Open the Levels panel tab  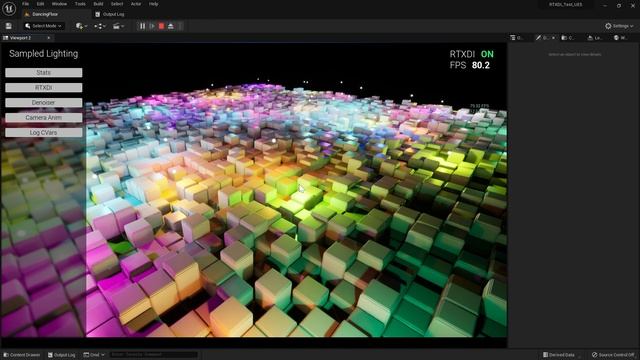[x=595, y=38]
